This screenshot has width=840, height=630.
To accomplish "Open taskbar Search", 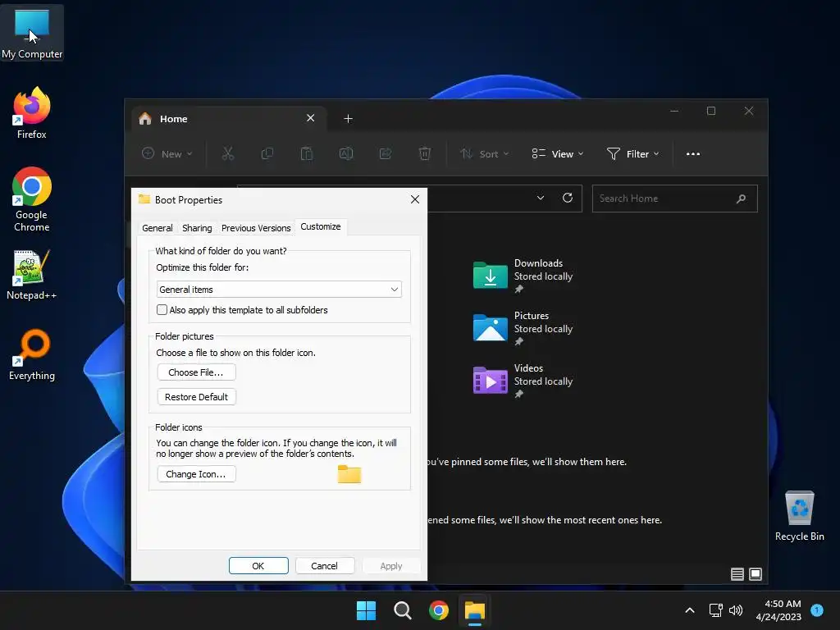I will pos(402,610).
